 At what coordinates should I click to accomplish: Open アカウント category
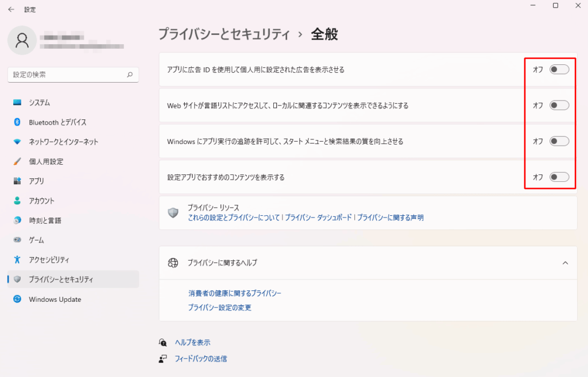point(73,200)
